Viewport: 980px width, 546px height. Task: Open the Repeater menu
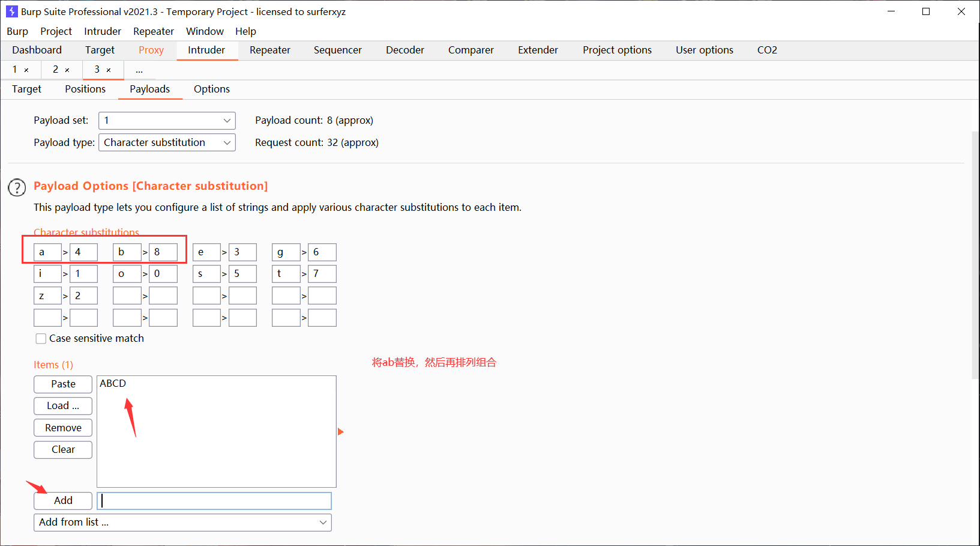point(154,31)
